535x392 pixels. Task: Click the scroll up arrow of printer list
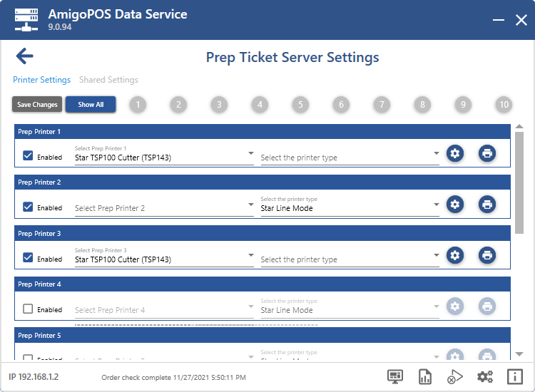tap(519, 126)
